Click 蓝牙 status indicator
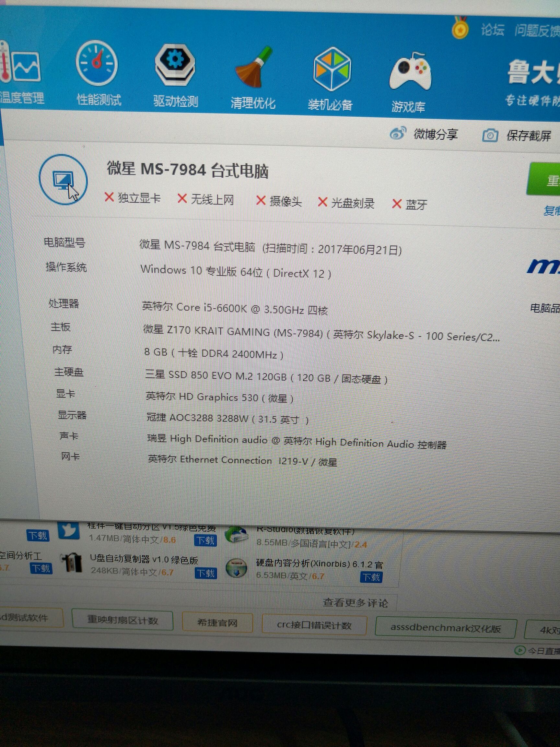The image size is (560, 747). (x=410, y=204)
